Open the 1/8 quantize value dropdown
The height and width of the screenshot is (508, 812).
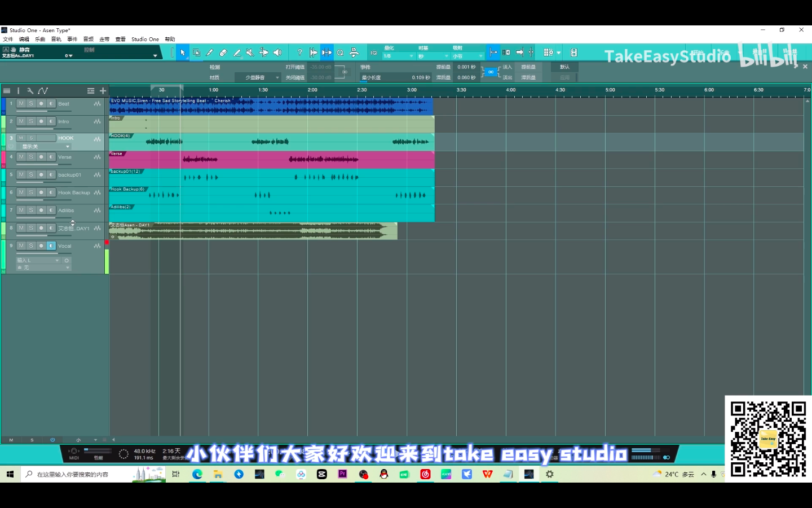399,56
